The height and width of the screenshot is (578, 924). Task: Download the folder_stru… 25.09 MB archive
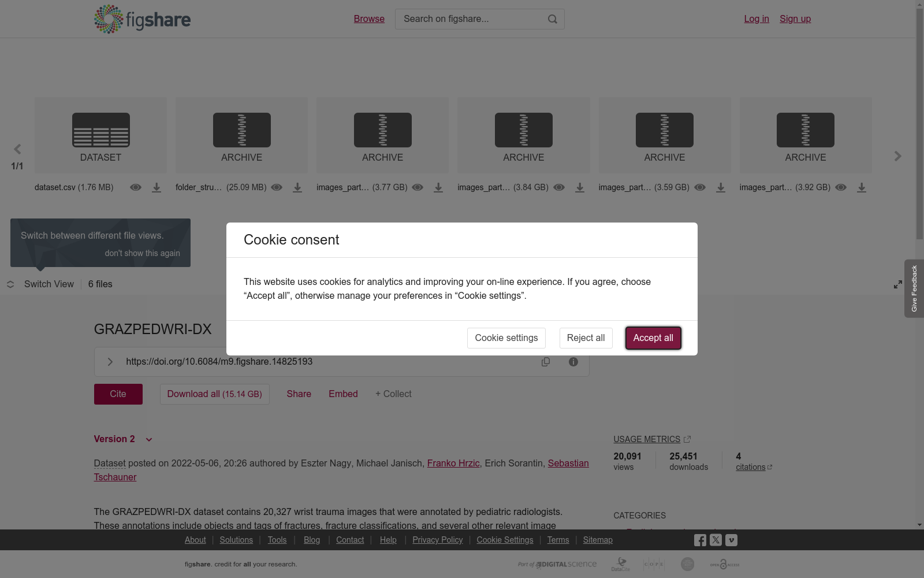297,187
